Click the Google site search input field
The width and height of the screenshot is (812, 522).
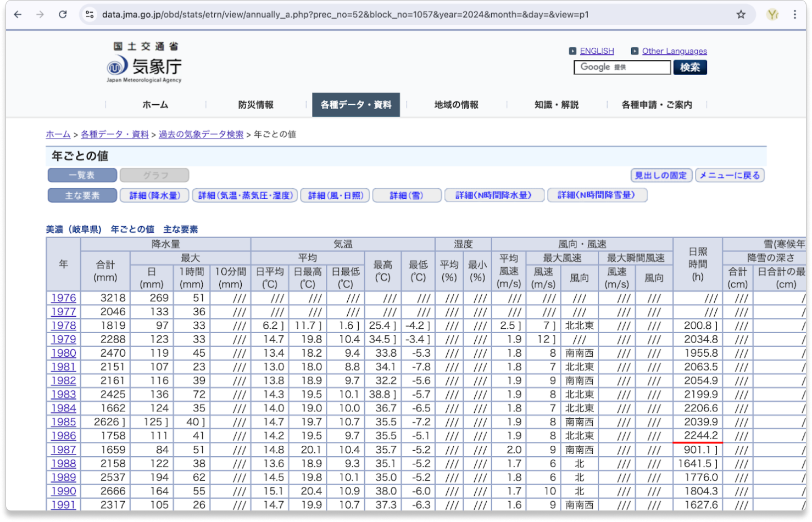(622, 68)
